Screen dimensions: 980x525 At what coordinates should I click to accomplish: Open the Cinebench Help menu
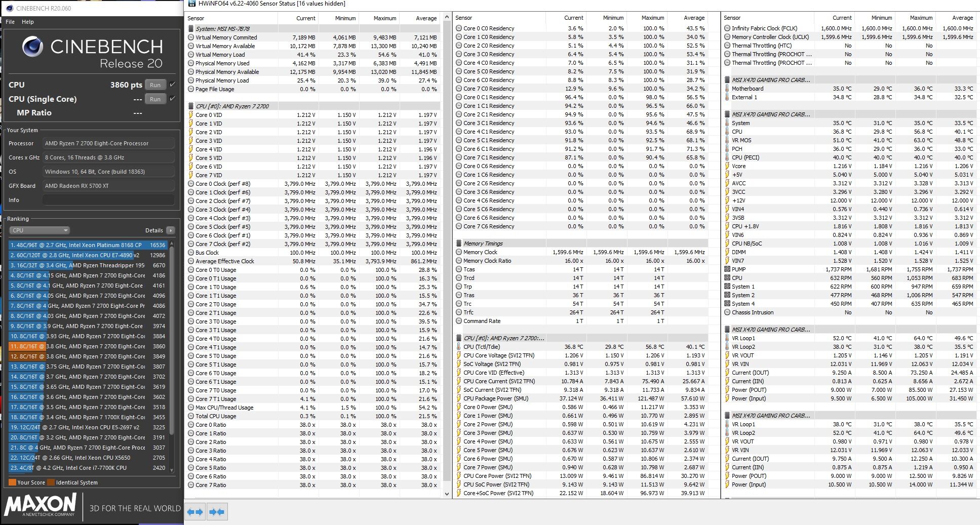28,22
